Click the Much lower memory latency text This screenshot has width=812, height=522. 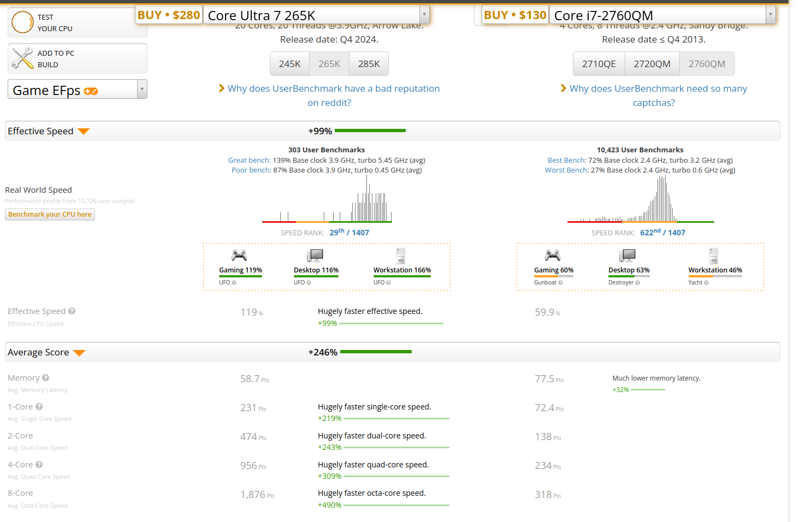[656, 378]
